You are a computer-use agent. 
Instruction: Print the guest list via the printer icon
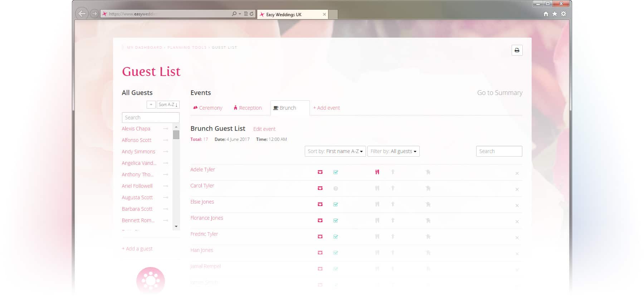(517, 50)
